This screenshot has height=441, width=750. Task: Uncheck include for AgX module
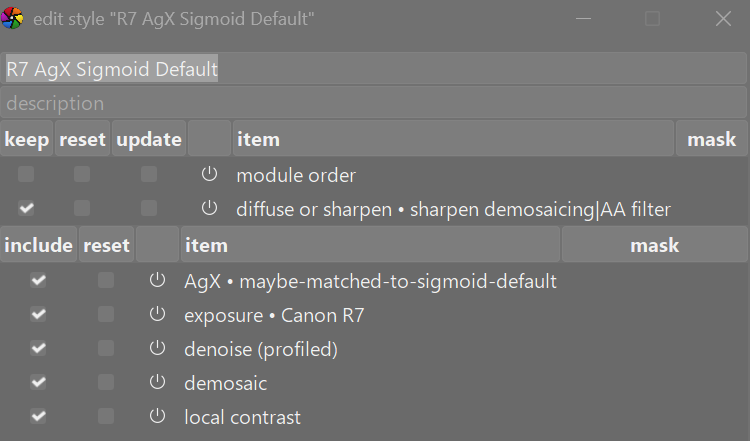pos(38,281)
